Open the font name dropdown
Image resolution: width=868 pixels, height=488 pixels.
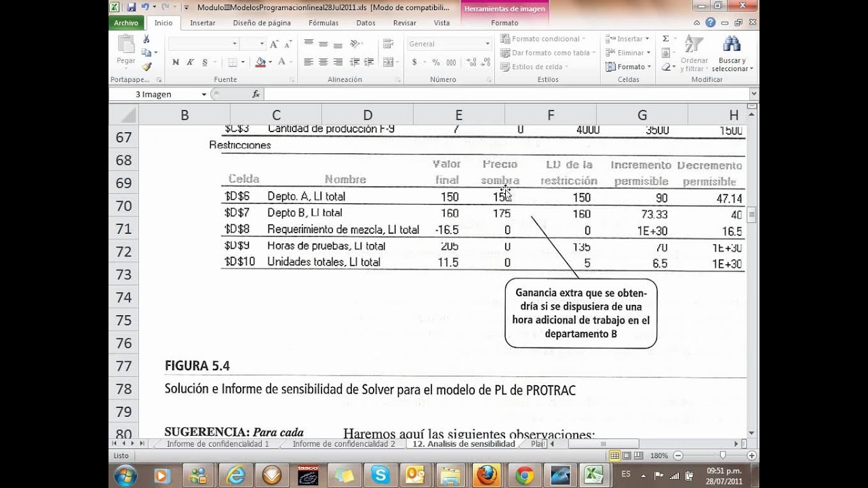[x=235, y=44]
